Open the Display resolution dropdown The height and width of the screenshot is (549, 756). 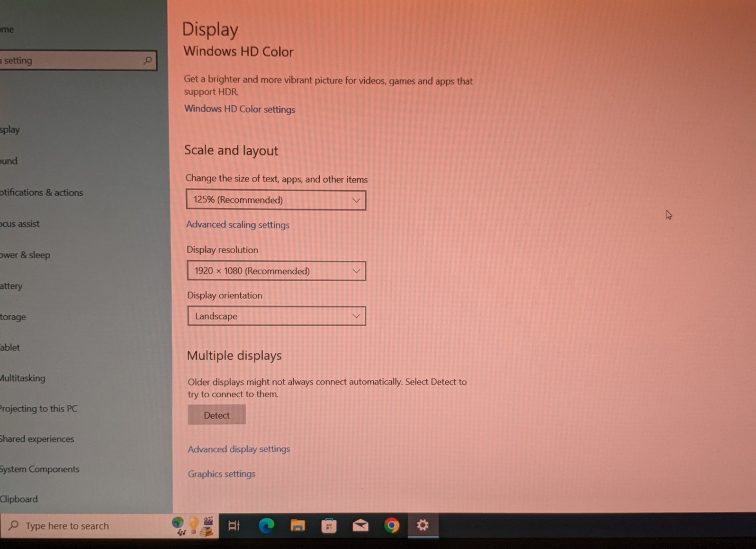276,271
